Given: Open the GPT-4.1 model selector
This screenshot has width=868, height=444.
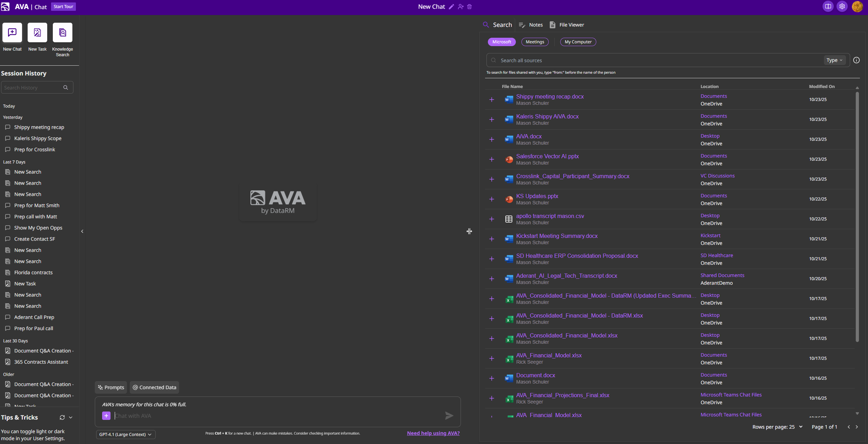Looking at the screenshot, I should [126, 434].
